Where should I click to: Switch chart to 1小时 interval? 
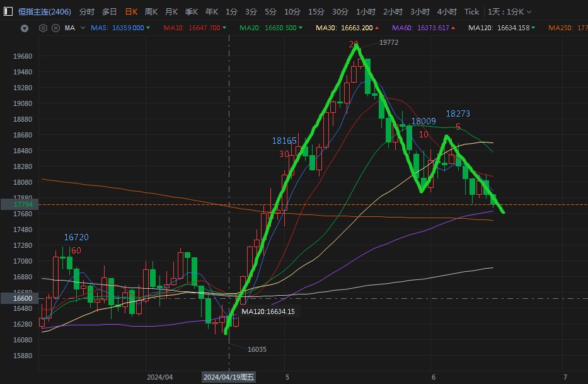366,11
